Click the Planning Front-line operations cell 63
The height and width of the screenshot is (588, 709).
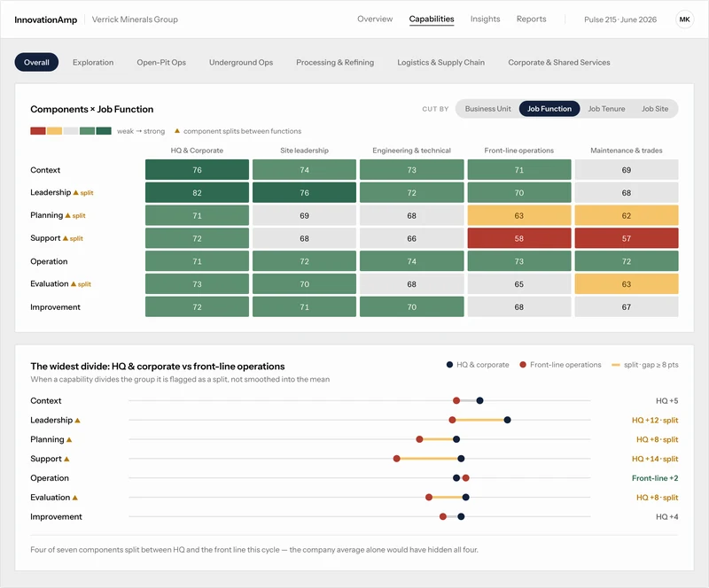pyautogui.click(x=519, y=215)
